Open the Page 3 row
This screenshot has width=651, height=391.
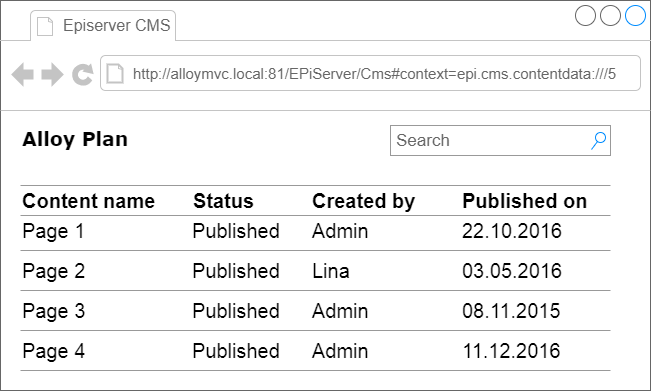click(316, 311)
